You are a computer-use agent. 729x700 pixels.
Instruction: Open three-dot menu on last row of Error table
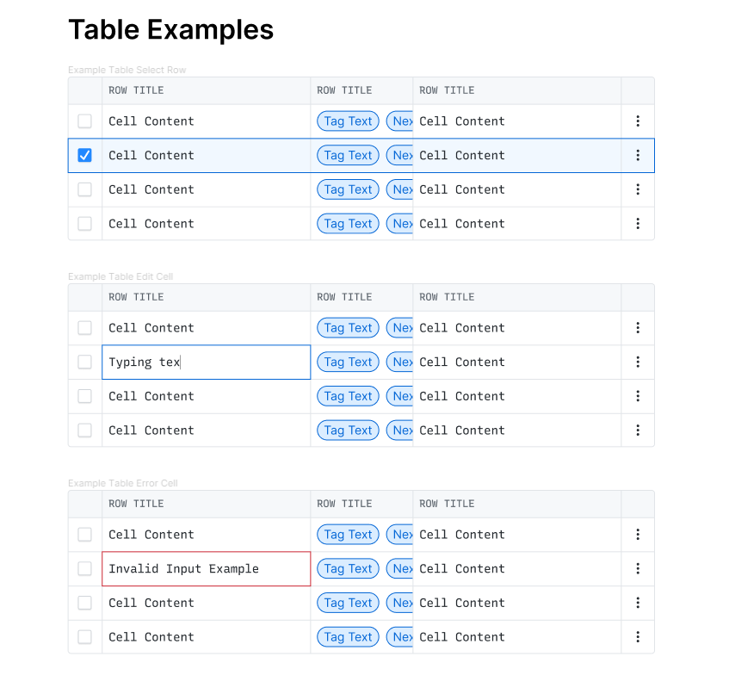[638, 637]
